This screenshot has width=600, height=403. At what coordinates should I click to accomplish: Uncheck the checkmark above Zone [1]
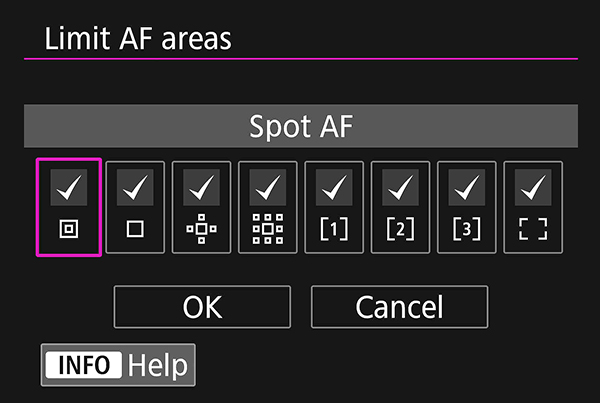334,185
